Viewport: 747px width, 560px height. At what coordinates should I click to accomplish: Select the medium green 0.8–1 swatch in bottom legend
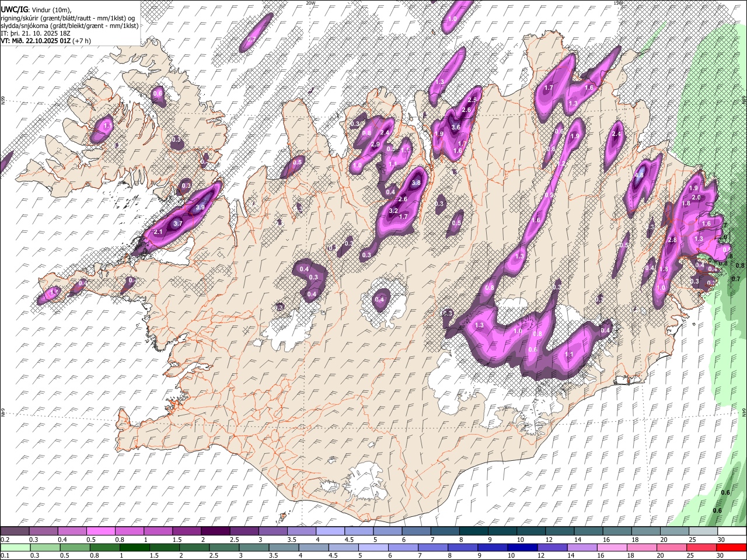104,548
